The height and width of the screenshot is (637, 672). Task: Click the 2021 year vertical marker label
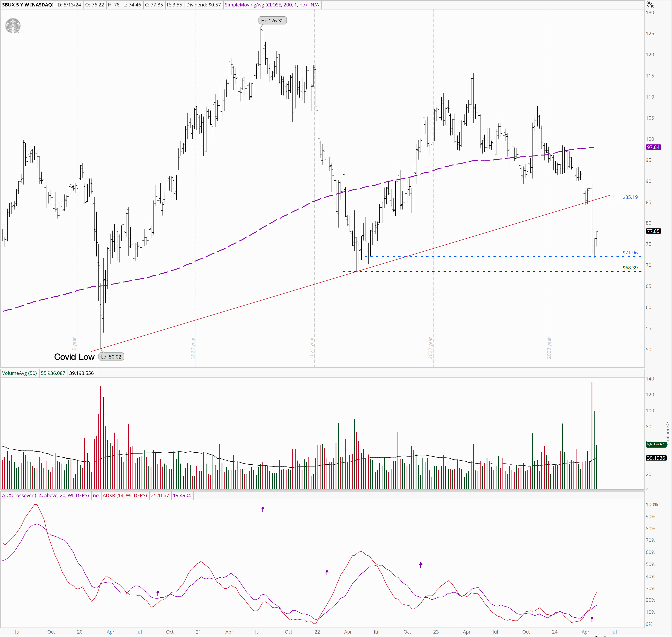click(311, 348)
